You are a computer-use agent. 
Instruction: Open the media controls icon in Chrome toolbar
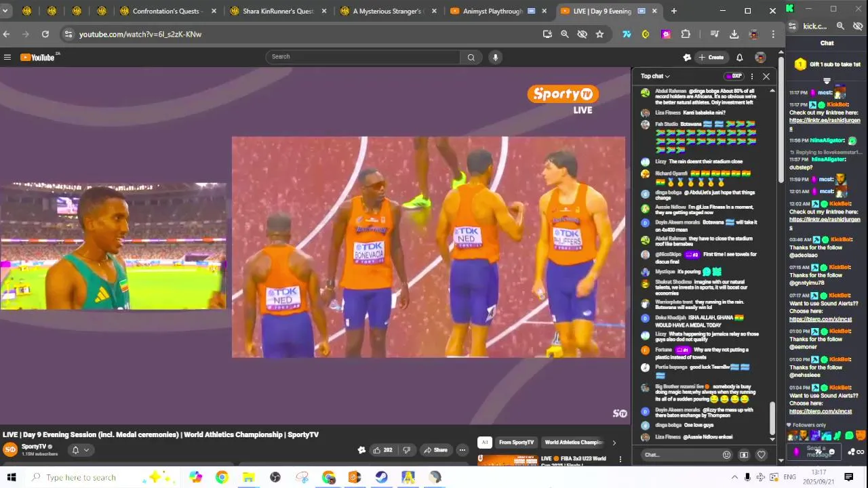(x=714, y=34)
